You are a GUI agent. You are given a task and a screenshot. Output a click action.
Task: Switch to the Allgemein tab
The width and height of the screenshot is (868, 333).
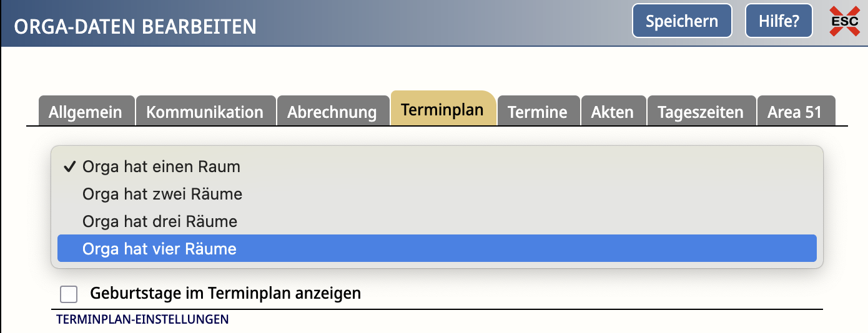pos(86,111)
